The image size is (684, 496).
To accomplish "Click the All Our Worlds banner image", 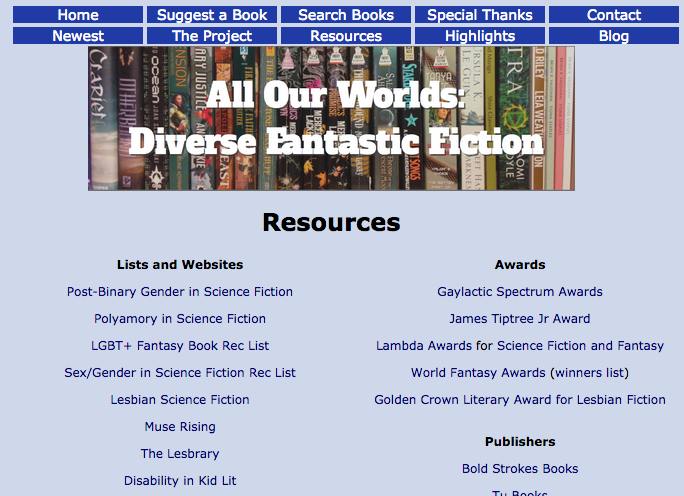I will [x=331, y=118].
